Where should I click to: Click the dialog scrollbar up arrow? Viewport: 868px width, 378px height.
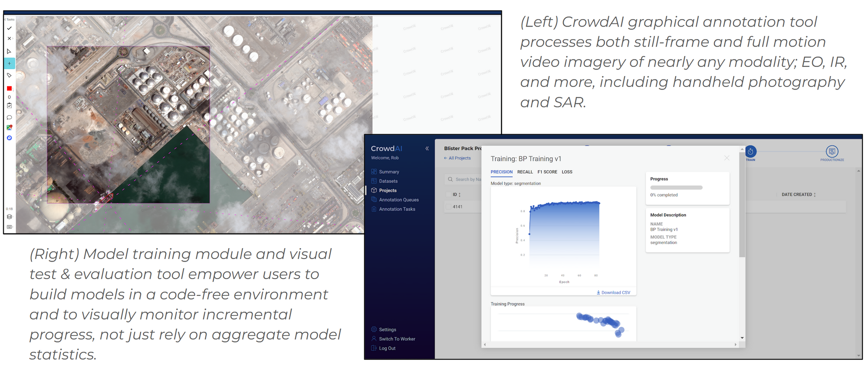tap(742, 149)
